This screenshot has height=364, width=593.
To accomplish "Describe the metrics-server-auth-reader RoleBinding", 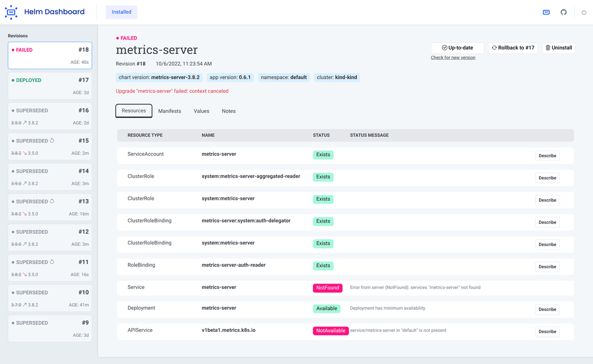I will pyautogui.click(x=548, y=267).
